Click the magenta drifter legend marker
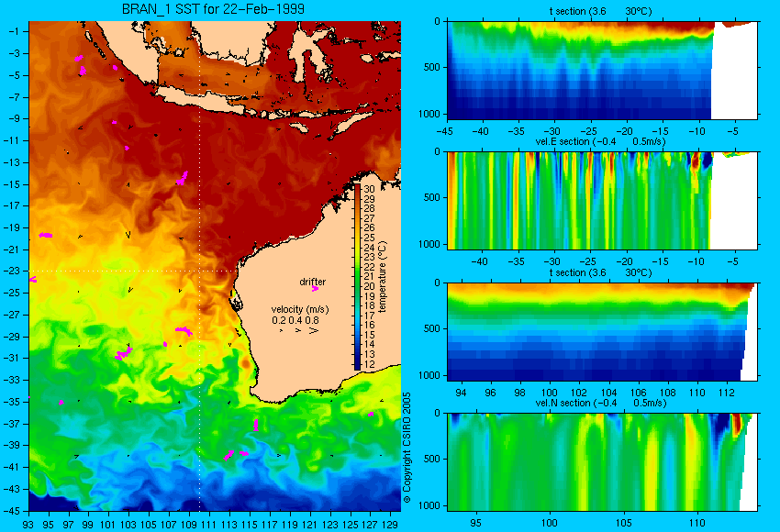Viewport: 780px width, 532px height. coord(315,288)
